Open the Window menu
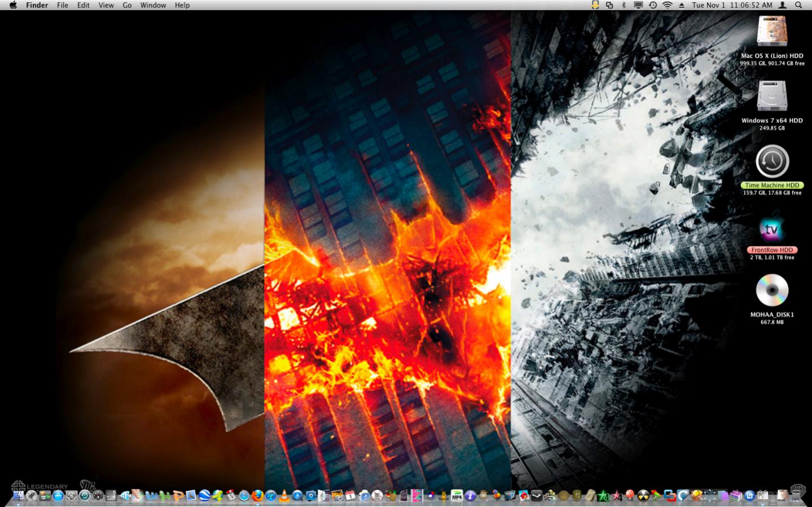This screenshot has height=507, width=812. click(153, 5)
